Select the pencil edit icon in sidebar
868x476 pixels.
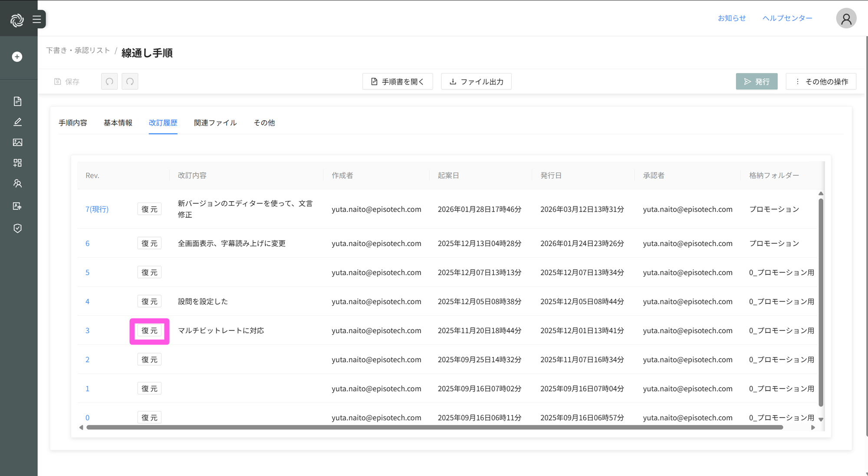tap(17, 122)
